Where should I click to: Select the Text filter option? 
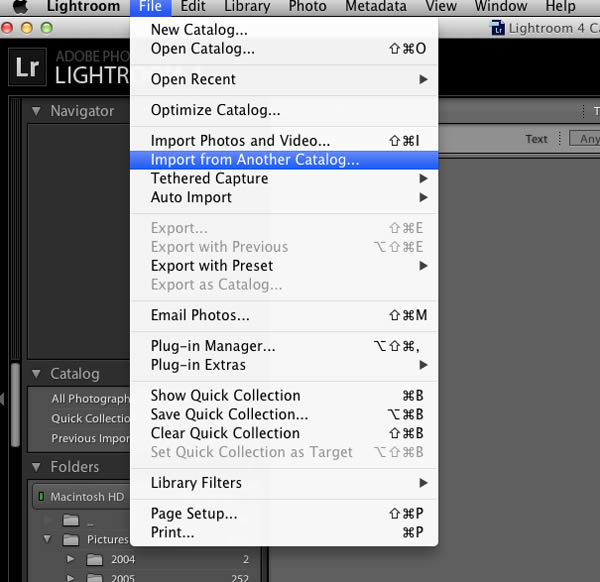point(536,139)
